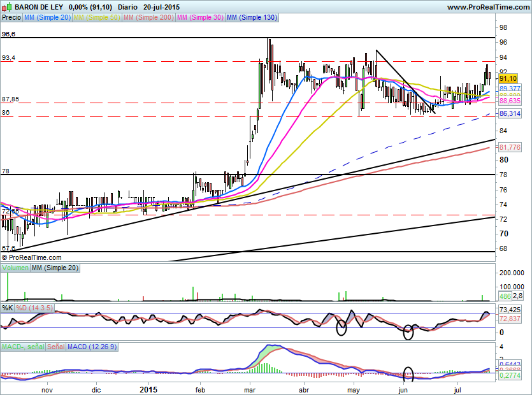Click the may label on time axis
The height and width of the screenshot is (395, 532).
[x=354, y=391]
